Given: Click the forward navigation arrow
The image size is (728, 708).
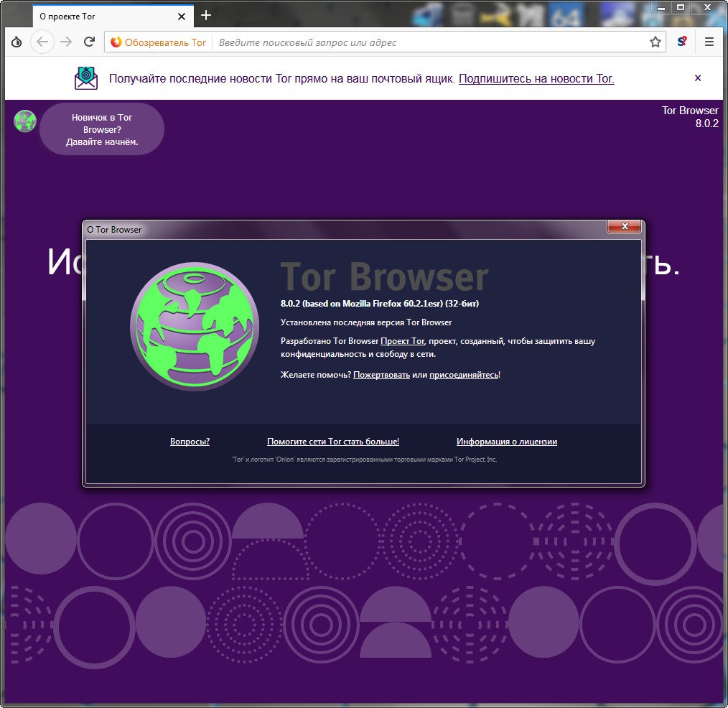Looking at the screenshot, I should [66, 42].
